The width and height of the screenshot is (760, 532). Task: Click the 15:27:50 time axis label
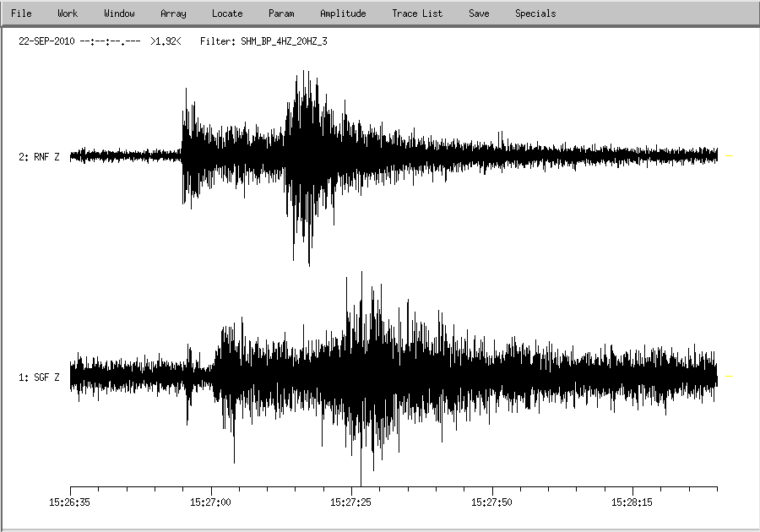point(493,502)
